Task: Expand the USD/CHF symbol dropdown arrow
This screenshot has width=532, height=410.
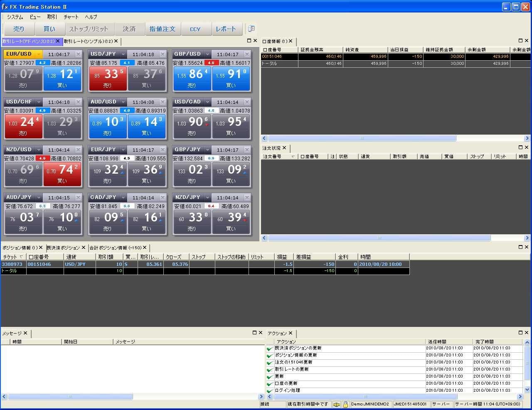Action: 39,102
